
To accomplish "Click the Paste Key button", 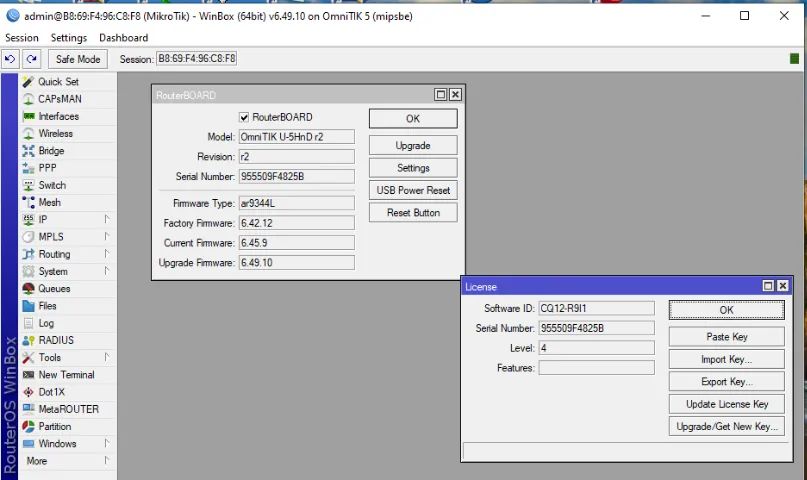I will click(727, 336).
